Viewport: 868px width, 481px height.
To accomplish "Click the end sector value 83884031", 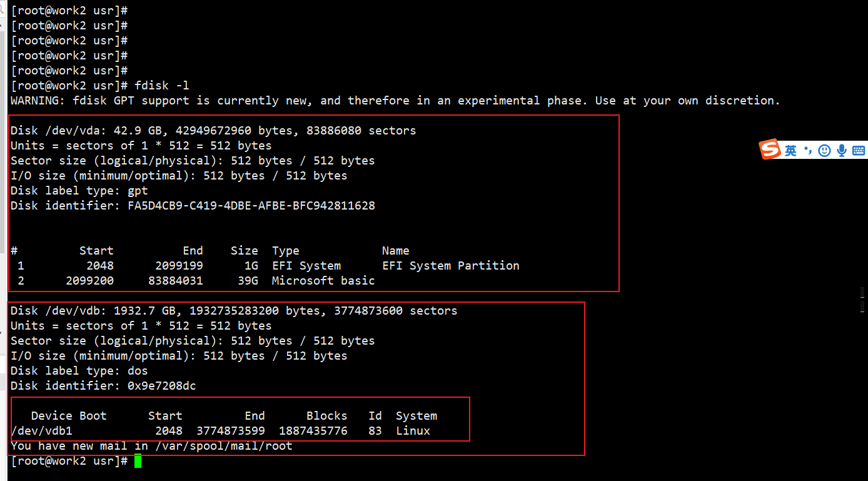I will point(176,281).
